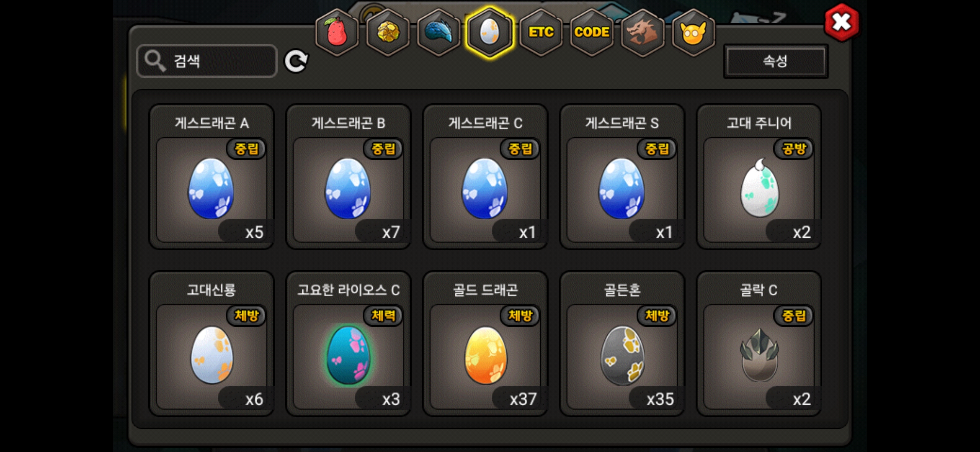
Task: Select the 게스드래곤 B egg card
Action: click(348, 177)
